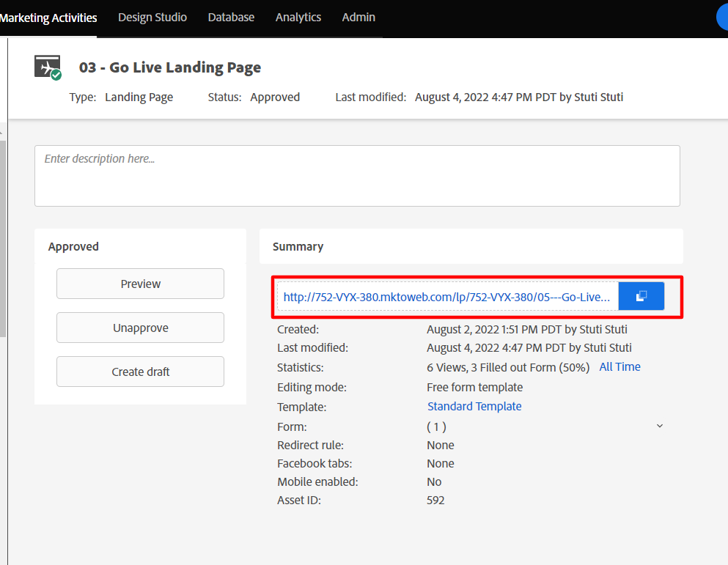
Task: Click the Type value 'Landing Page'
Action: coord(139,97)
